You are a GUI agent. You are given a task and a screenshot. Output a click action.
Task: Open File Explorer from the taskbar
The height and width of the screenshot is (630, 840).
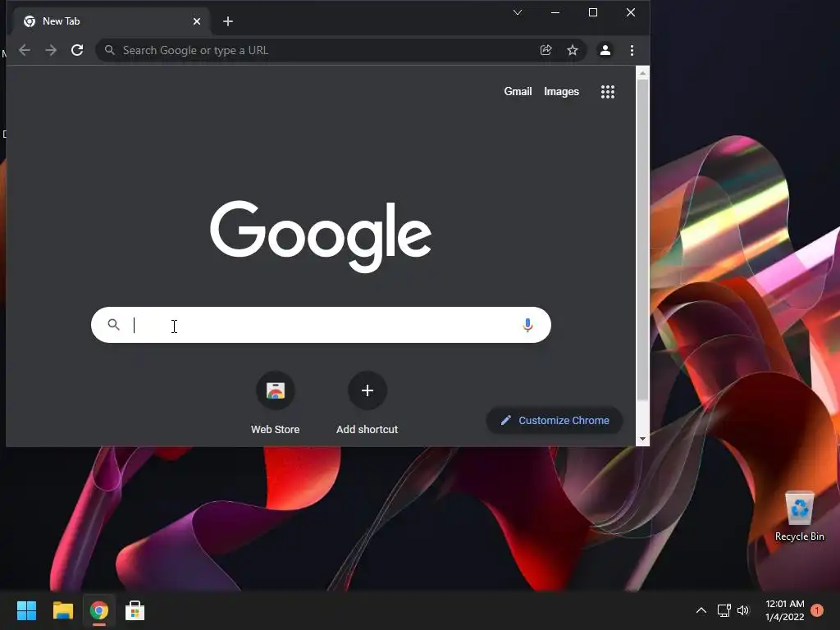point(62,610)
